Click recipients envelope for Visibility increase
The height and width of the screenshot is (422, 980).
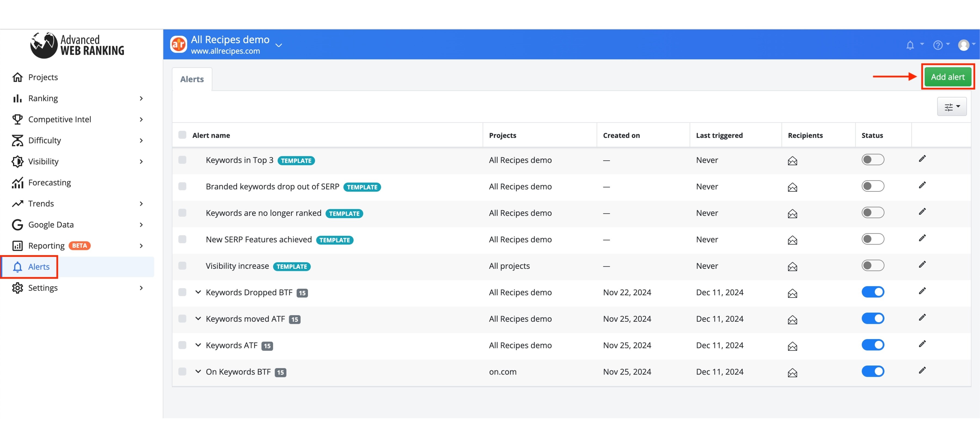click(792, 267)
